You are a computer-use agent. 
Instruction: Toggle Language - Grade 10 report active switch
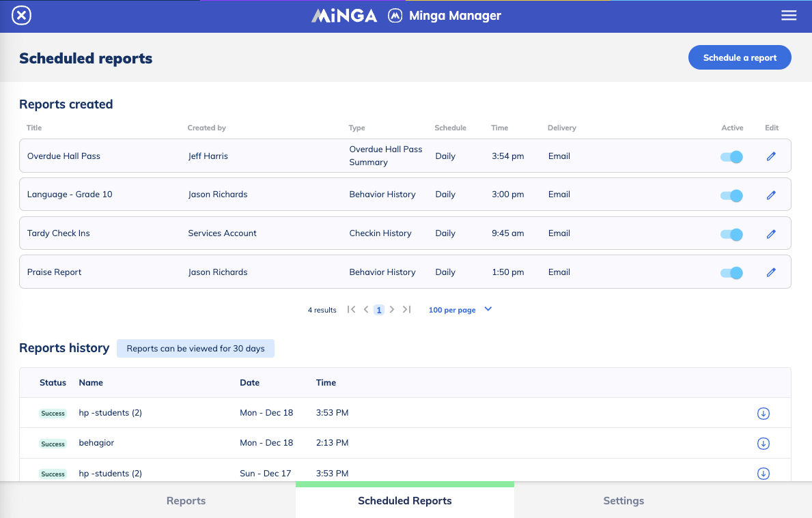(x=731, y=195)
